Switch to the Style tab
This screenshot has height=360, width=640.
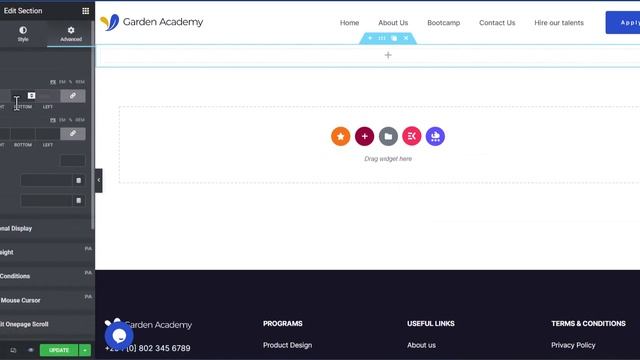coord(23,33)
